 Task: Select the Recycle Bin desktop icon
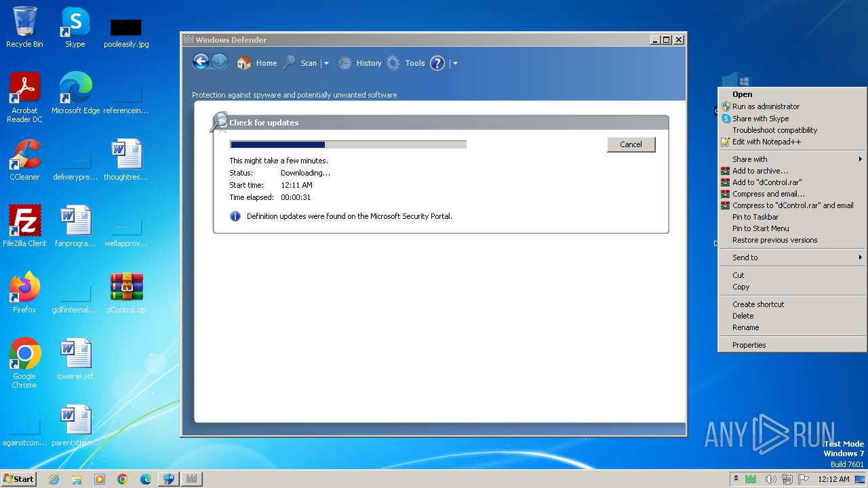[x=24, y=27]
